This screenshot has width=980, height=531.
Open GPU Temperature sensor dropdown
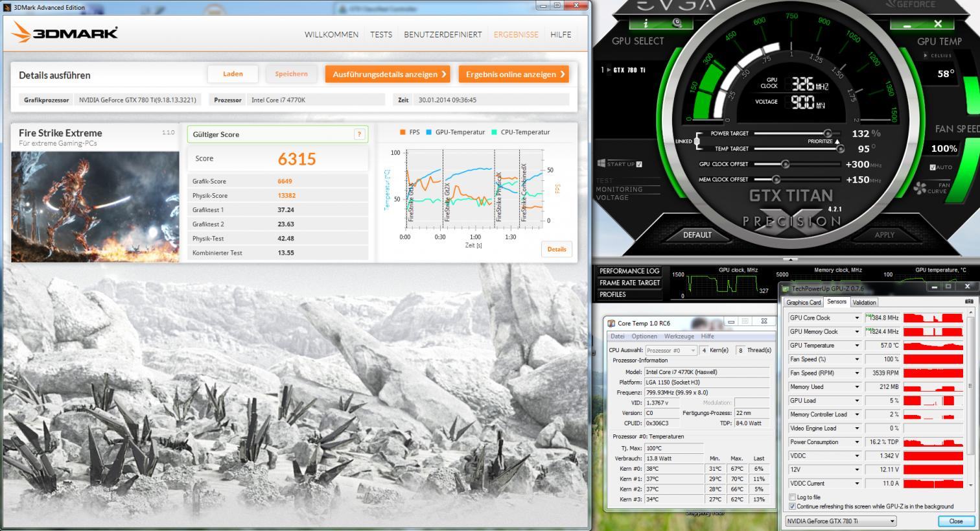[857, 346]
